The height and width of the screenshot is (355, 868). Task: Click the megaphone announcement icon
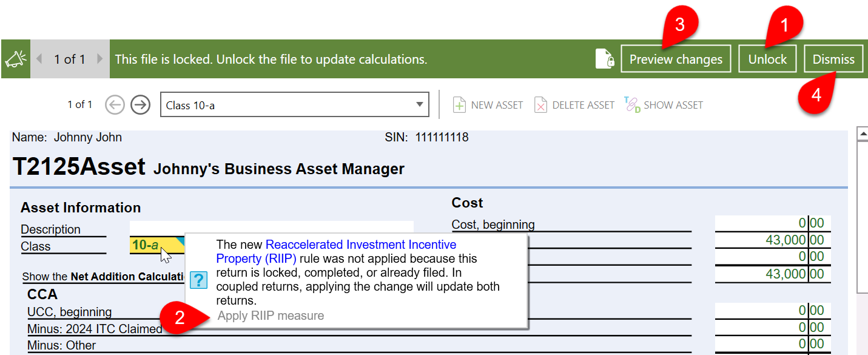point(15,58)
